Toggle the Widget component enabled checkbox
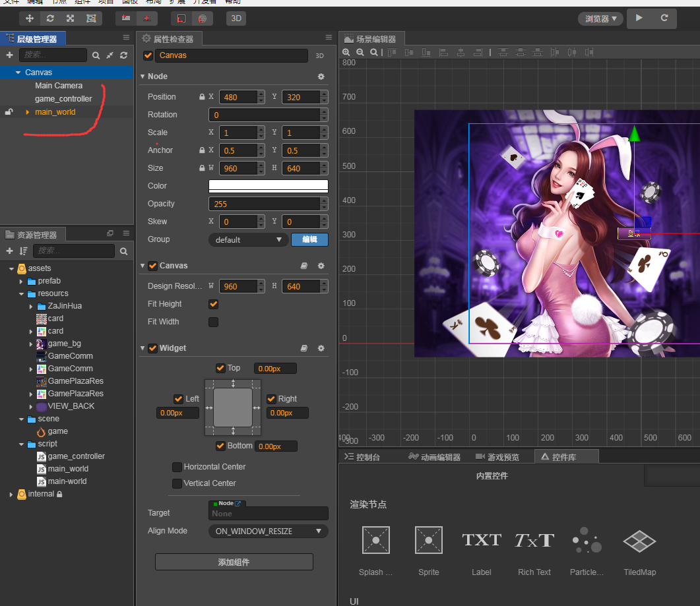Screen dimensions: 700x606 [152, 349]
